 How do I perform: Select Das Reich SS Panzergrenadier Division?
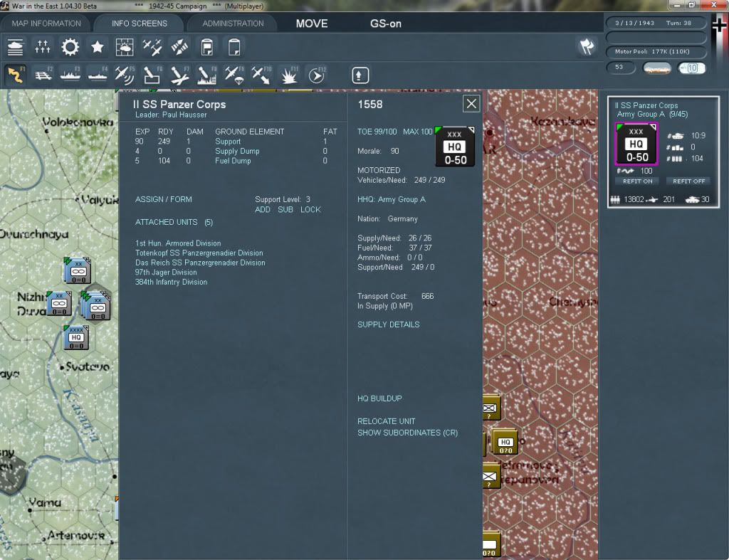point(200,263)
